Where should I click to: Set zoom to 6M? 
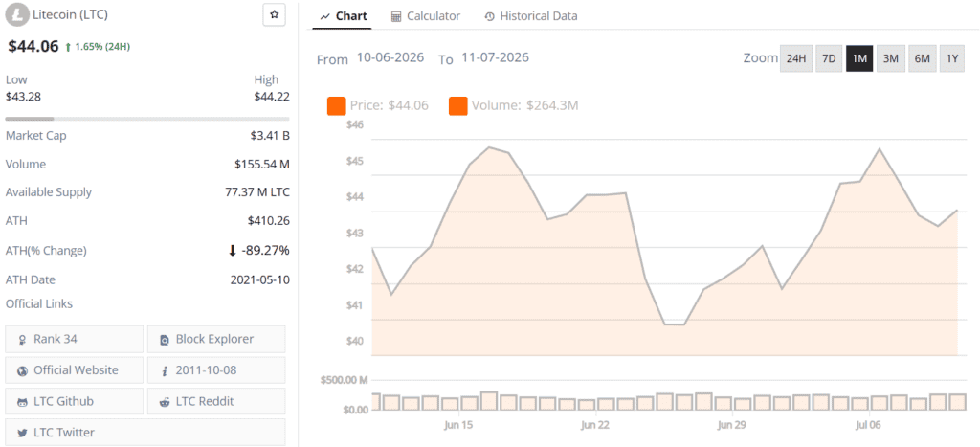922,58
